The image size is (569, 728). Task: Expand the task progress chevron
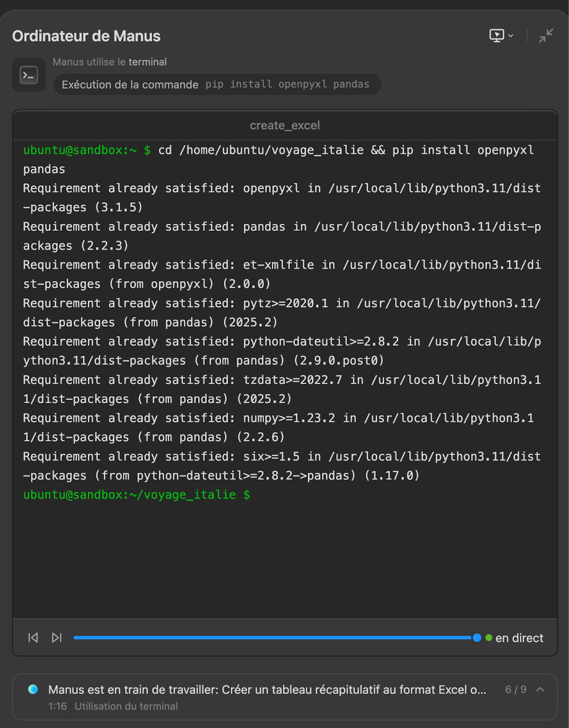540,689
